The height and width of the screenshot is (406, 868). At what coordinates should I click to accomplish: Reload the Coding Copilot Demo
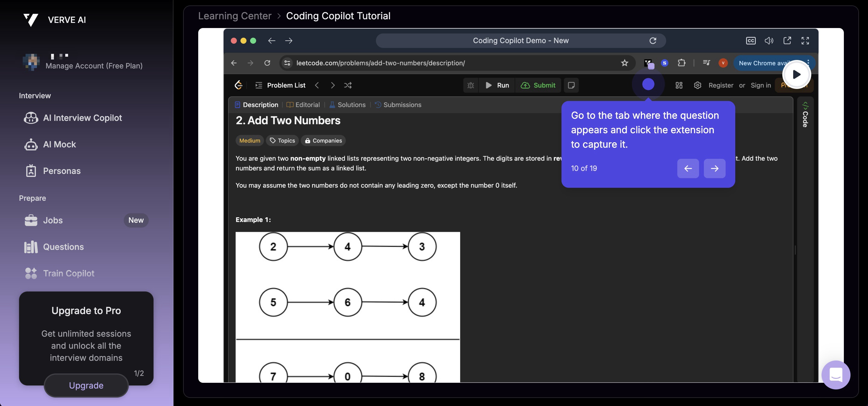(653, 41)
